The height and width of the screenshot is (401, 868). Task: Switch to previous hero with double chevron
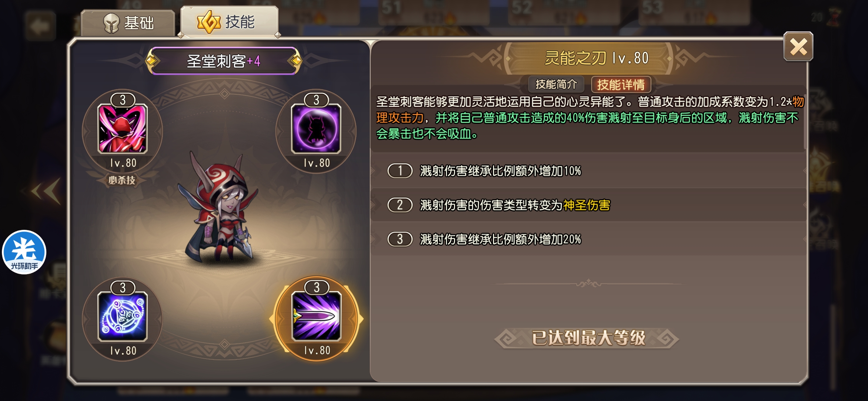click(x=47, y=191)
